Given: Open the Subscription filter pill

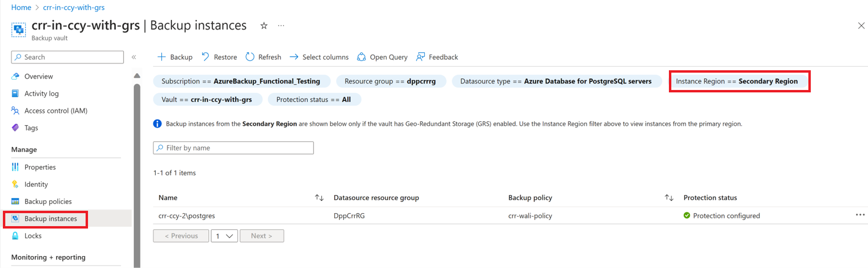Looking at the screenshot, I should pyautogui.click(x=241, y=81).
